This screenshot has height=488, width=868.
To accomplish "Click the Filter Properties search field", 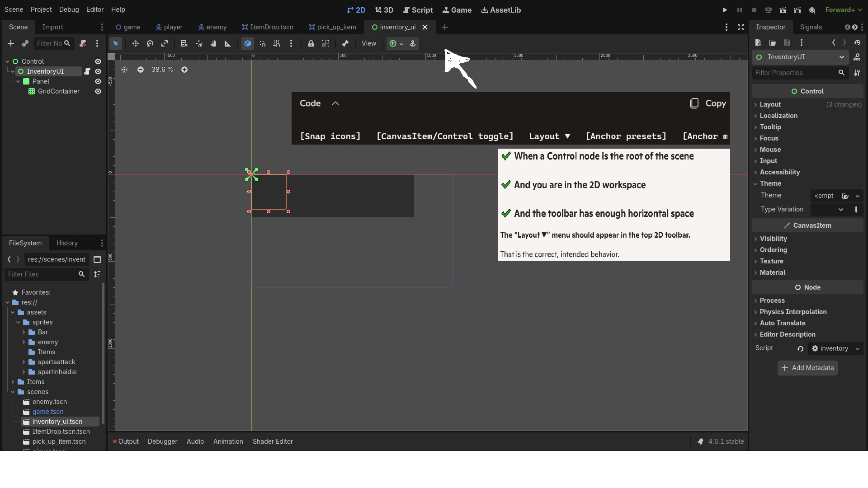I will (794, 73).
